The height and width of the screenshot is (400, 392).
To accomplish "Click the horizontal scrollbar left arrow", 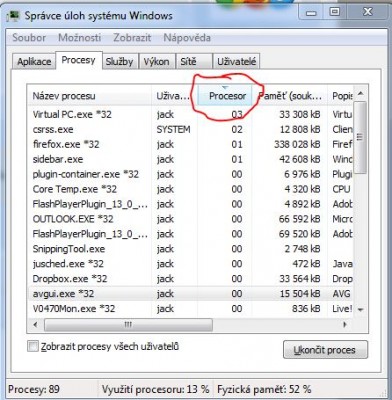I will 36,324.
